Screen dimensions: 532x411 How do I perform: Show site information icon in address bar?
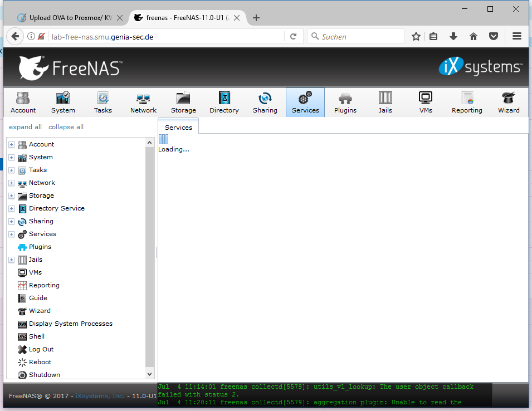(x=31, y=36)
